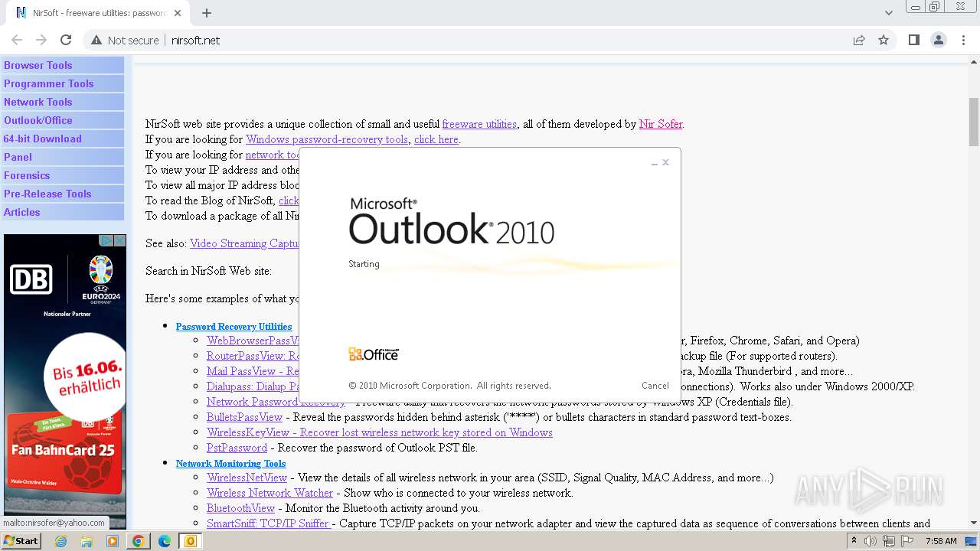The height and width of the screenshot is (551, 980).
Task: Open Outlook/Office in sidebar menu
Action: coord(63,120)
